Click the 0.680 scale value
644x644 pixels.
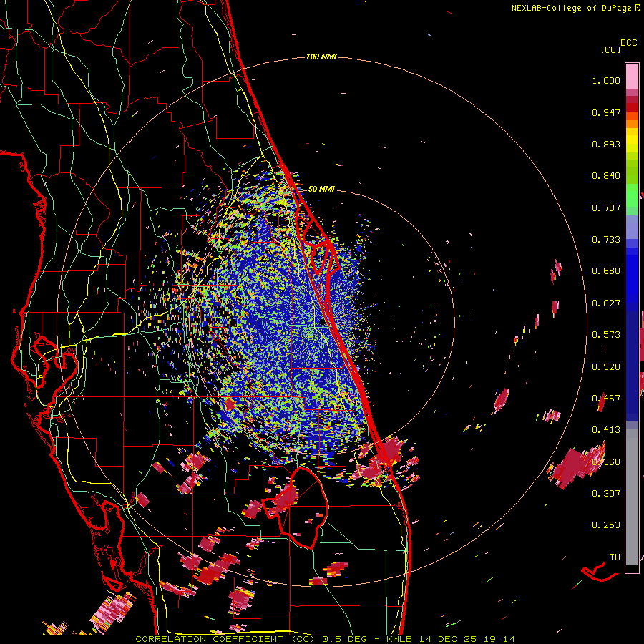click(x=606, y=271)
